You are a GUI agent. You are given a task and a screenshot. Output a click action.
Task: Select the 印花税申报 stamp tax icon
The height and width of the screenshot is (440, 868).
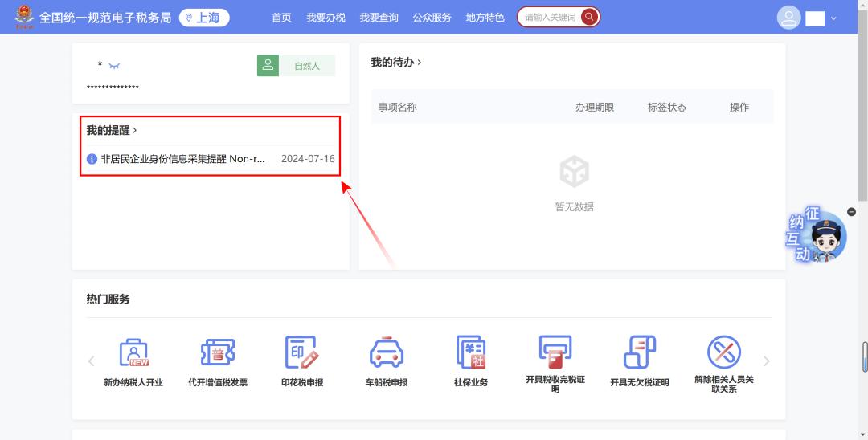point(302,352)
